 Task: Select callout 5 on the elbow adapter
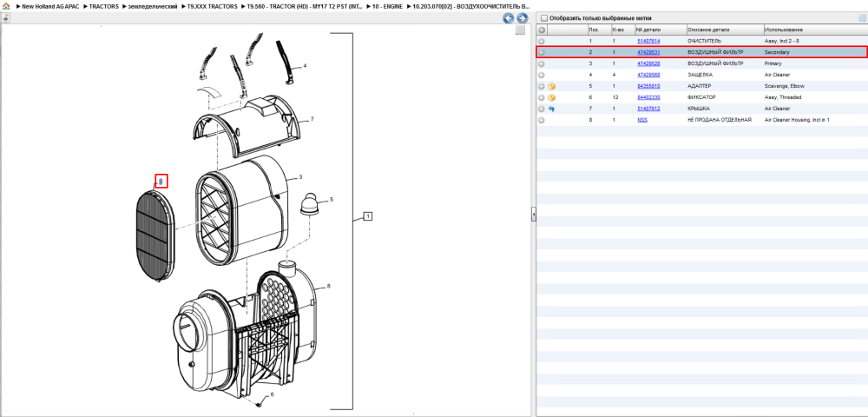(332, 199)
